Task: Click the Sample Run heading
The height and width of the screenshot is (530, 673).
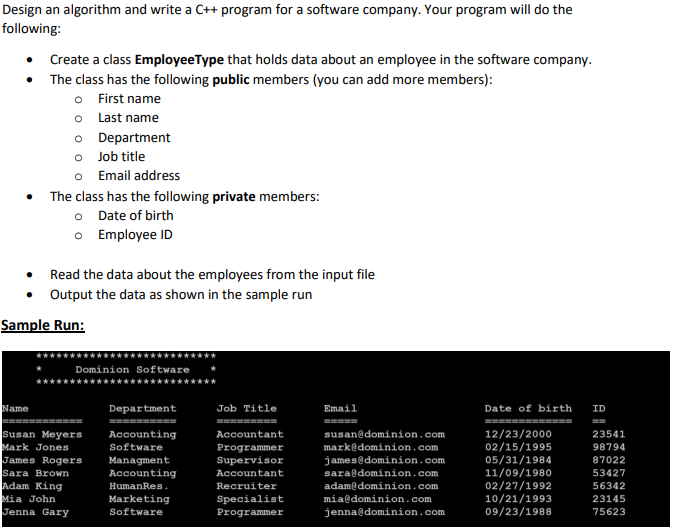Action: 42,325
